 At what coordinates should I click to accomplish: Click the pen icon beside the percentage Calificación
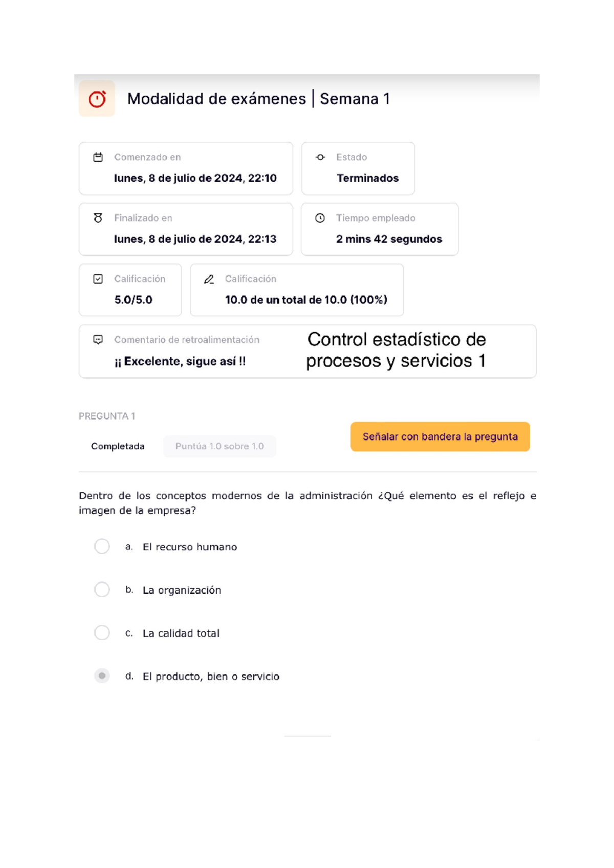[208, 278]
